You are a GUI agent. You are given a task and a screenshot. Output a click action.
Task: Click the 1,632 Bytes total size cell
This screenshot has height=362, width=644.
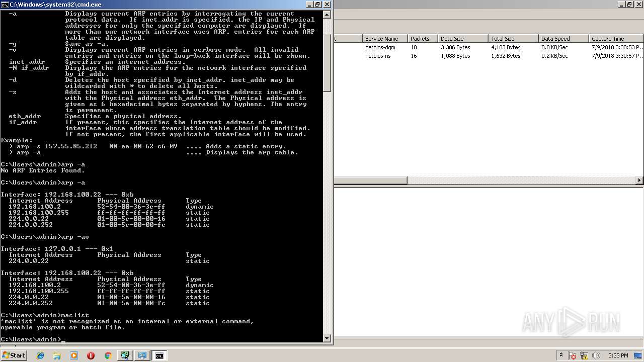pos(506,56)
